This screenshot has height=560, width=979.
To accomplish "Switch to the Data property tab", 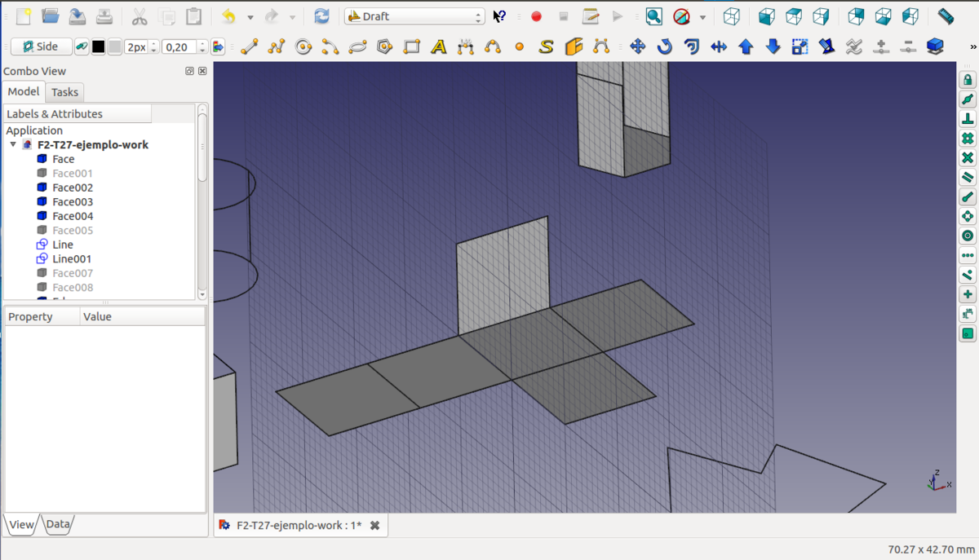I will [x=57, y=524].
